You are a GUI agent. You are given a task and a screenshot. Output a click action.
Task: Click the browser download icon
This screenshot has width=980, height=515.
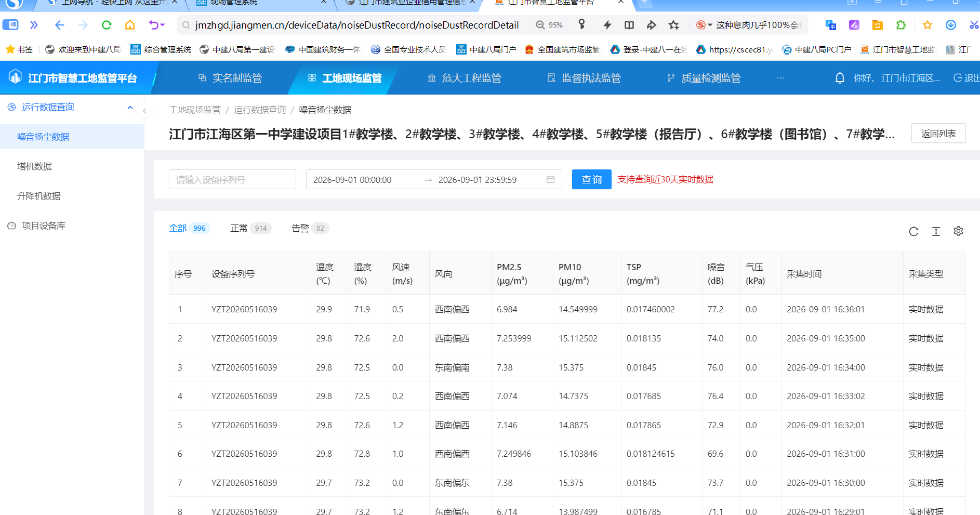point(951,25)
